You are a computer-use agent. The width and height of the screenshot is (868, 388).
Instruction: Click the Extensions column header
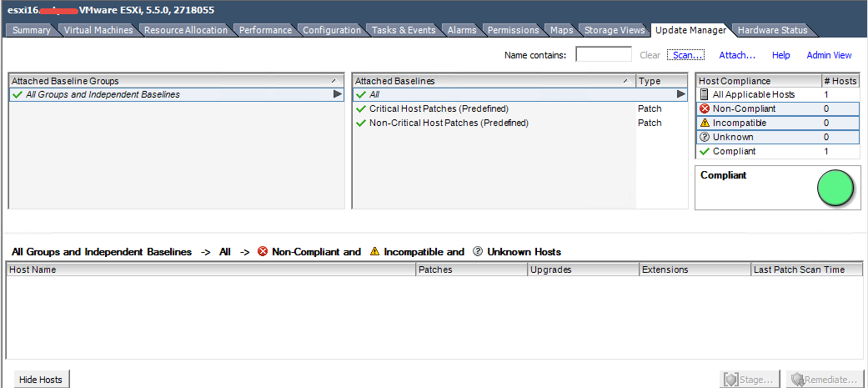click(695, 270)
